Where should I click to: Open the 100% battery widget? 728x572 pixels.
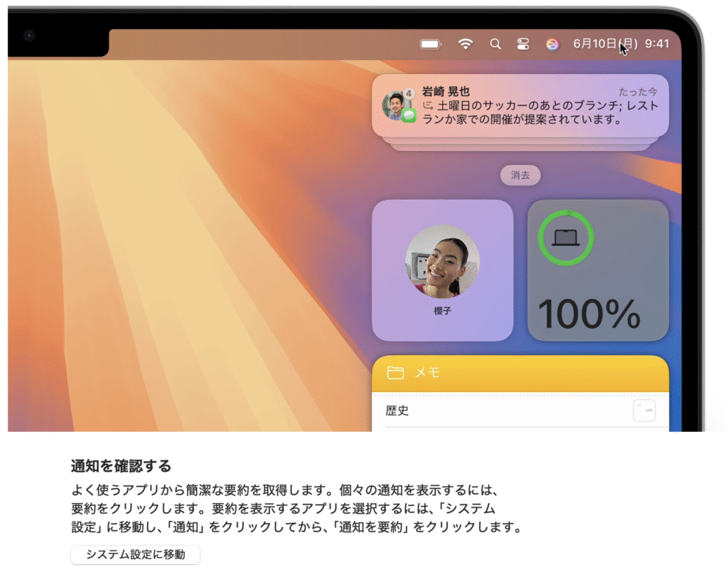click(598, 270)
